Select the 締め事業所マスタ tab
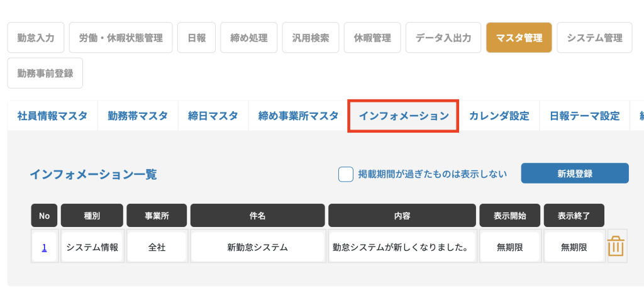The width and height of the screenshot is (644, 298). pos(298,116)
